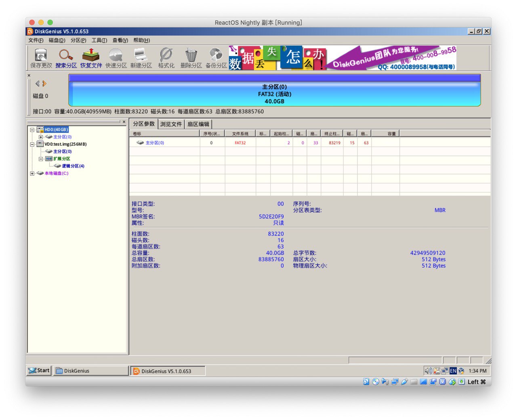Click the EN language indicator in tray
This screenshot has width=517, height=420.
(453, 371)
